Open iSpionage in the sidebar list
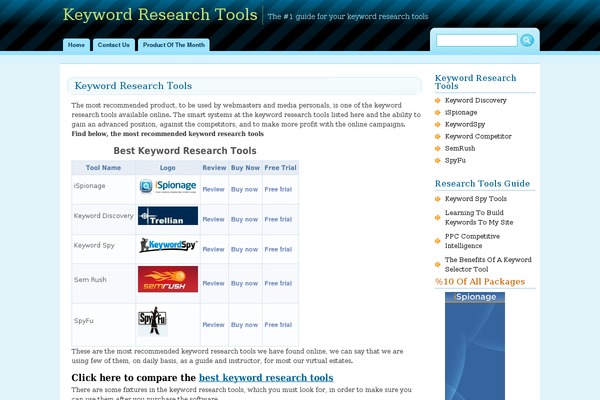The height and width of the screenshot is (400, 600). [461, 113]
